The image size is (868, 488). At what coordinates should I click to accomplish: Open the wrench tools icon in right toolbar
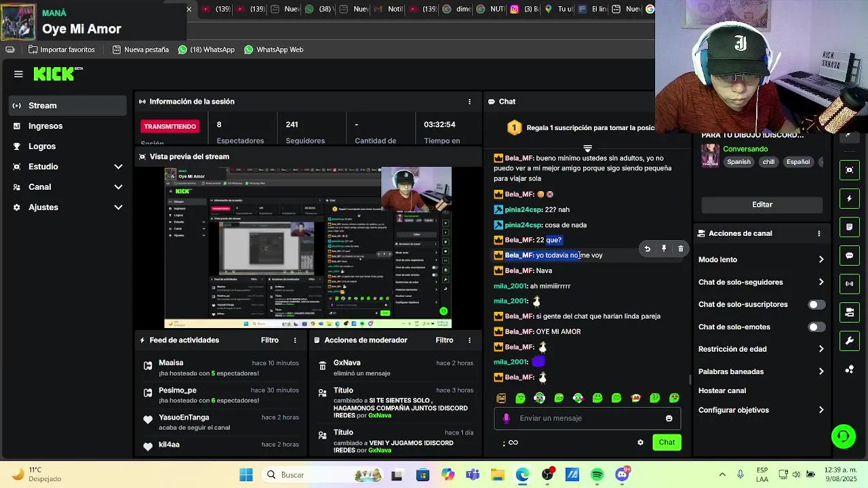pyautogui.click(x=849, y=341)
